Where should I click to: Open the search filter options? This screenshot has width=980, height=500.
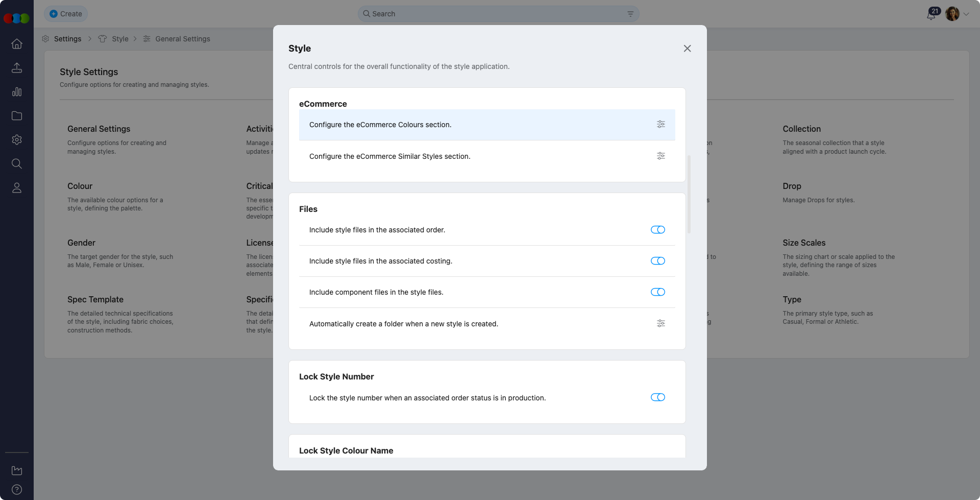click(630, 14)
